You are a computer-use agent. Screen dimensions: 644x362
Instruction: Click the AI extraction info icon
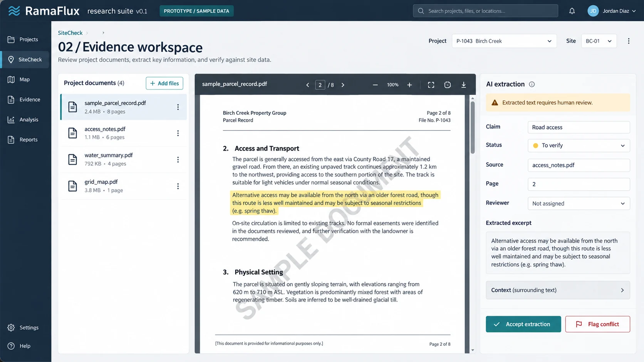[x=532, y=84]
